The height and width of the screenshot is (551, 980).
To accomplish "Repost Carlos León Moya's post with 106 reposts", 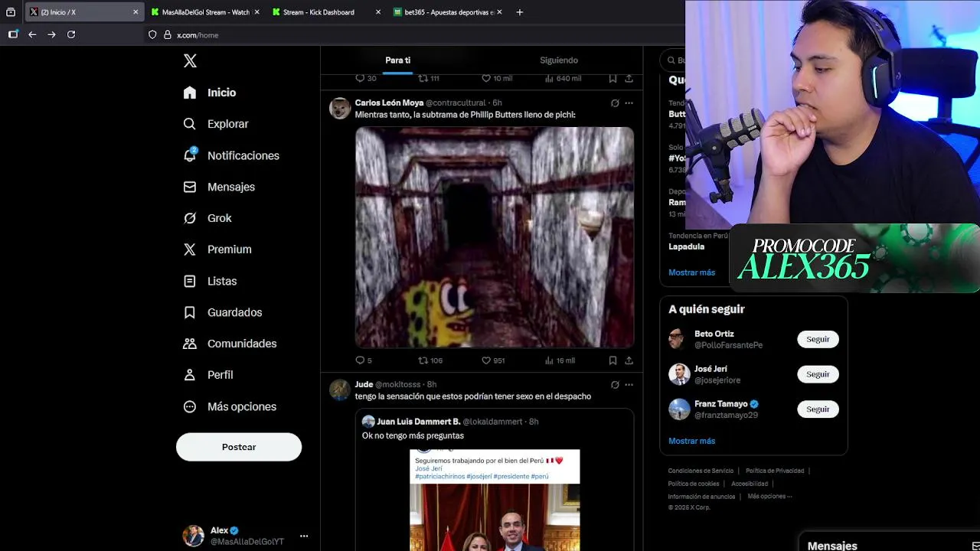I will [423, 360].
